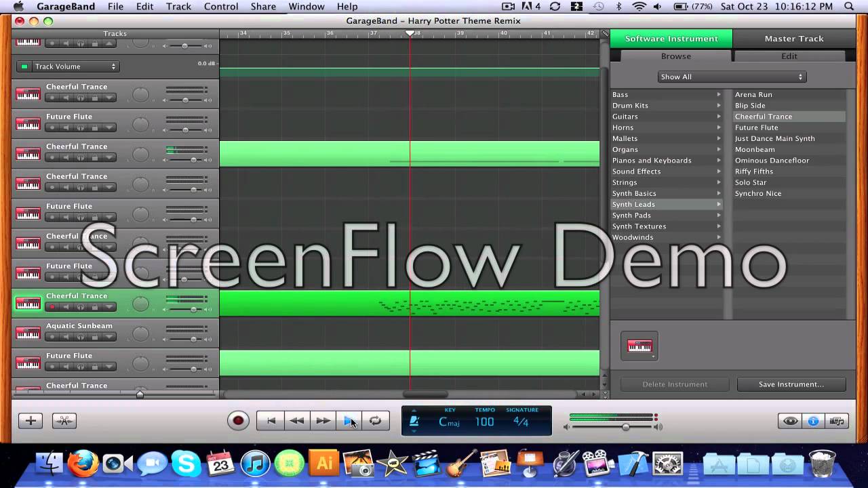Open the Track Volume automation popup
This screenshot has width=868, height=488.
tap(75, 66)
